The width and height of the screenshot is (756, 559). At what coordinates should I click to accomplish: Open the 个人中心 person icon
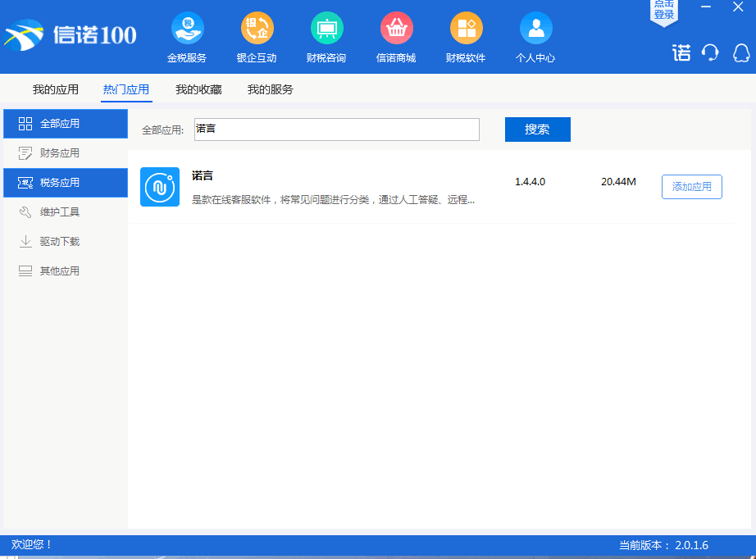point(535,28)
